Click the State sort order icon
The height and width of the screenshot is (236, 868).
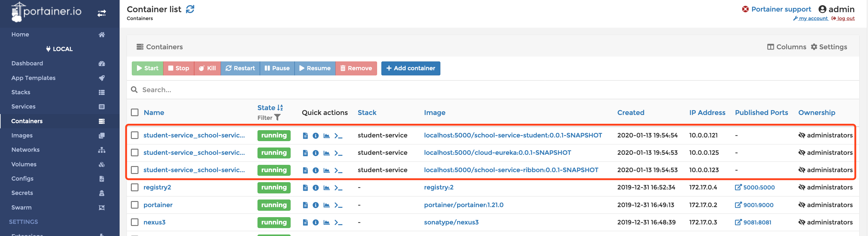280,108
